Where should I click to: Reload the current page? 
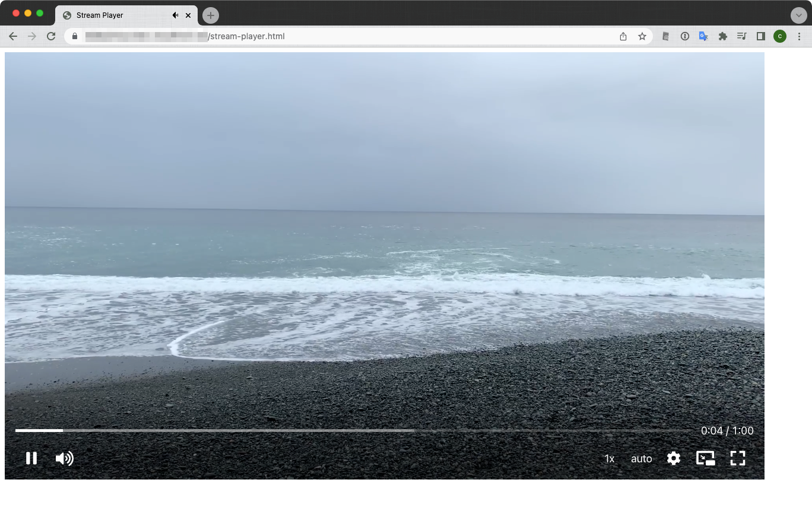51,36
